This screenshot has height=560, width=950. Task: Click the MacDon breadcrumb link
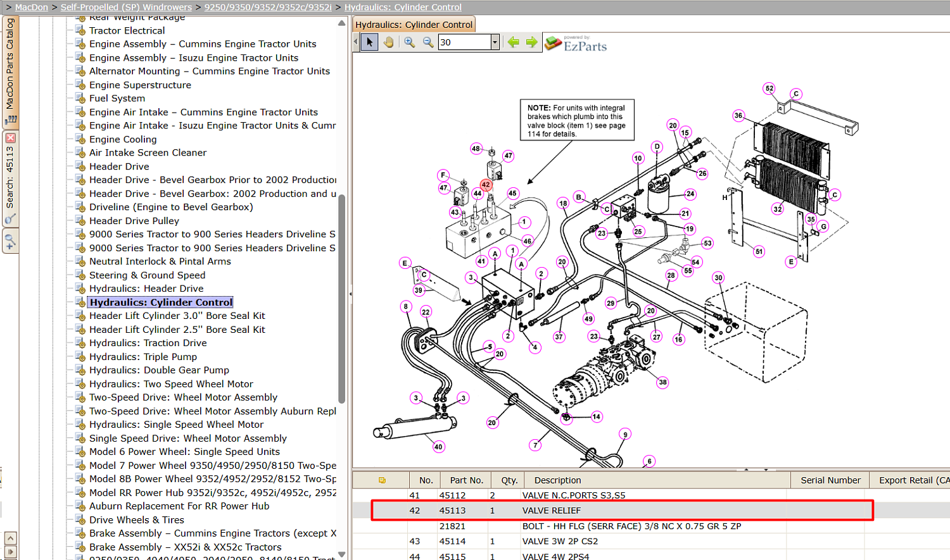point(32,7)
